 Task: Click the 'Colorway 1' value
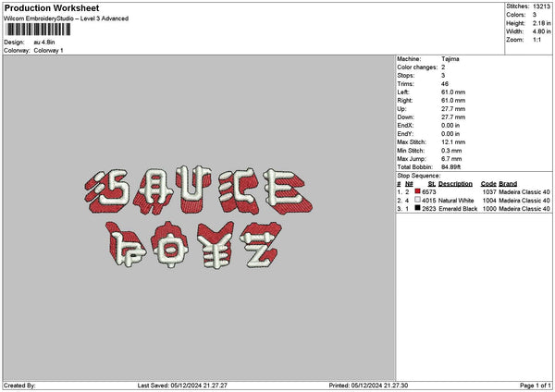[48, 50]
